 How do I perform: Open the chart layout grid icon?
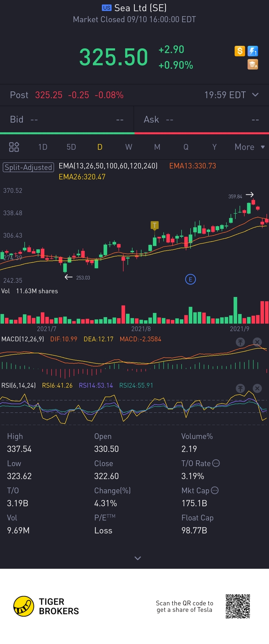[x=14, y=147]
